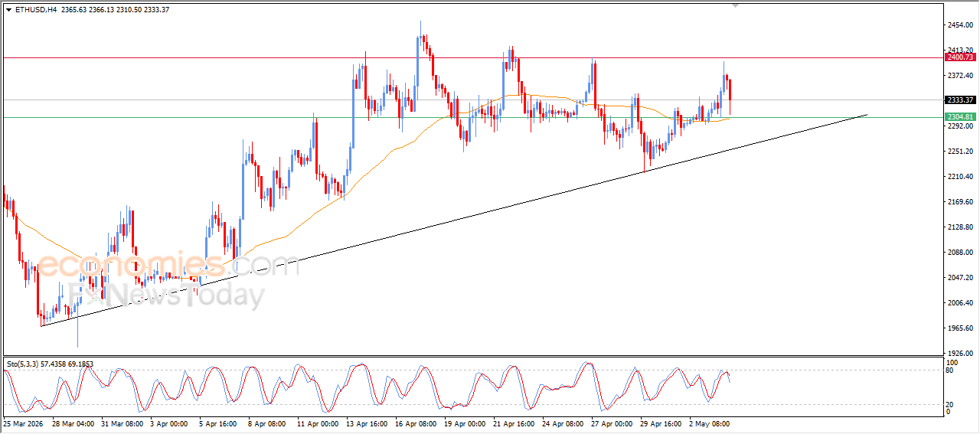The width and height of the screenshot is (980, 434).
Task: Click the 1965.60 price axis label
Action: click(959, 328)
